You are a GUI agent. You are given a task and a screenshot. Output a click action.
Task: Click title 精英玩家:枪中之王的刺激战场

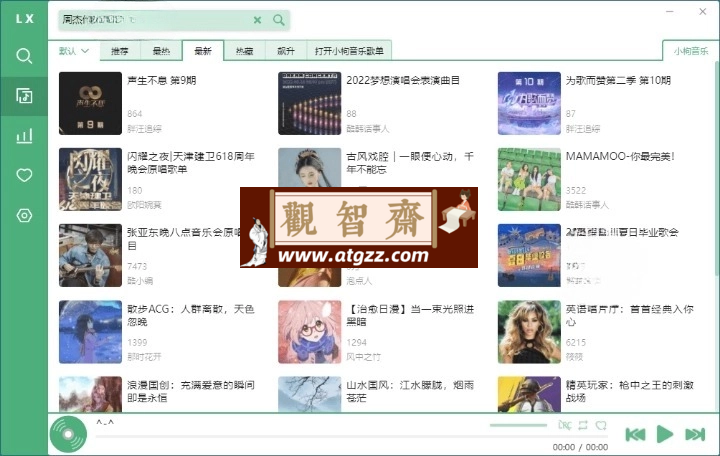coord(630,391)
